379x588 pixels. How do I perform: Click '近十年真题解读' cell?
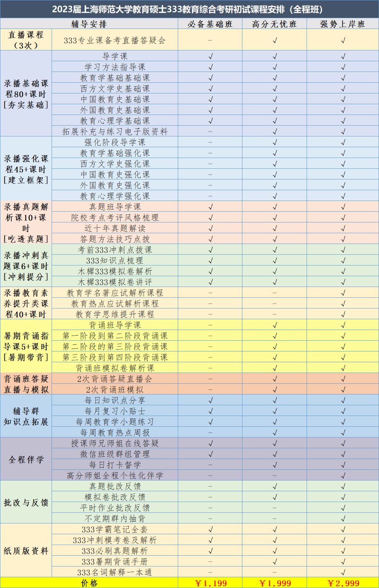pyautogui.click(x=115, y=228)
